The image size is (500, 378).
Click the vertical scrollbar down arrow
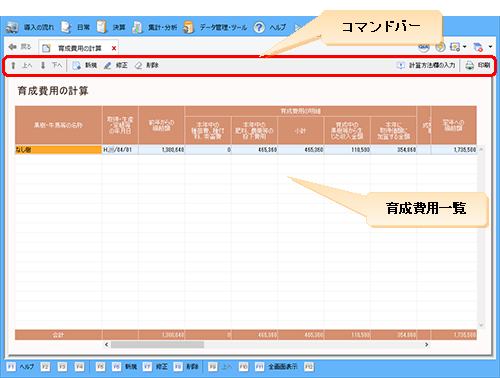click(x=481, y=325)
